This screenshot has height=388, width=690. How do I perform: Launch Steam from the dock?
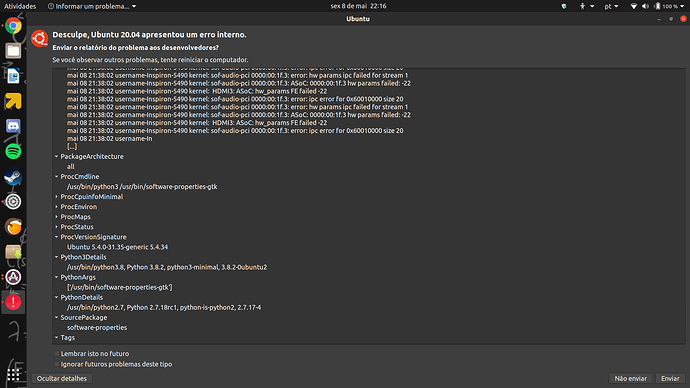13,177
